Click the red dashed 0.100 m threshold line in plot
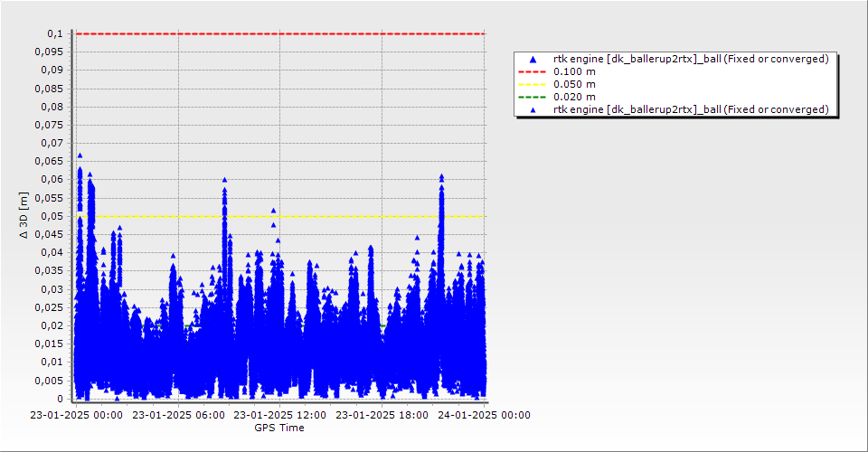868x452 pixels. [280, 33]
